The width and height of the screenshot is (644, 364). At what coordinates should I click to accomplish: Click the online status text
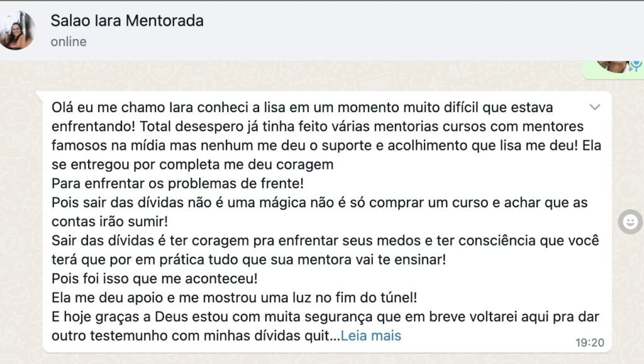coord(69,42)
